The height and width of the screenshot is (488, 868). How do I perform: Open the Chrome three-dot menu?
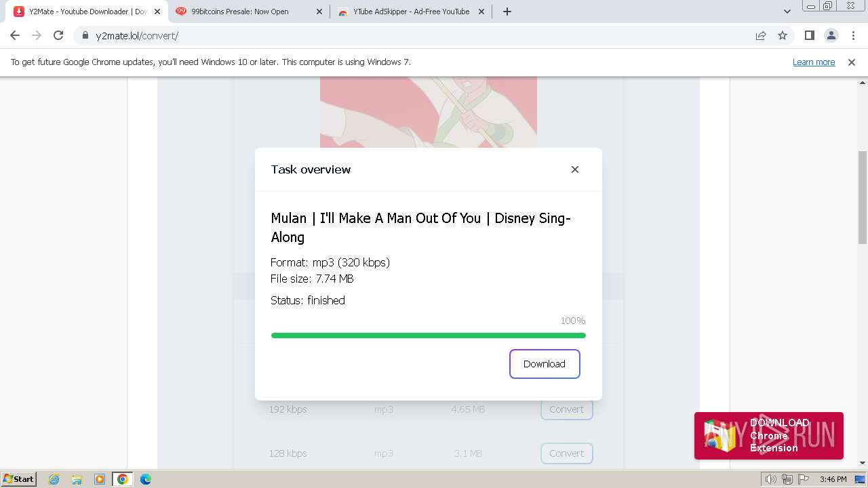852,35
